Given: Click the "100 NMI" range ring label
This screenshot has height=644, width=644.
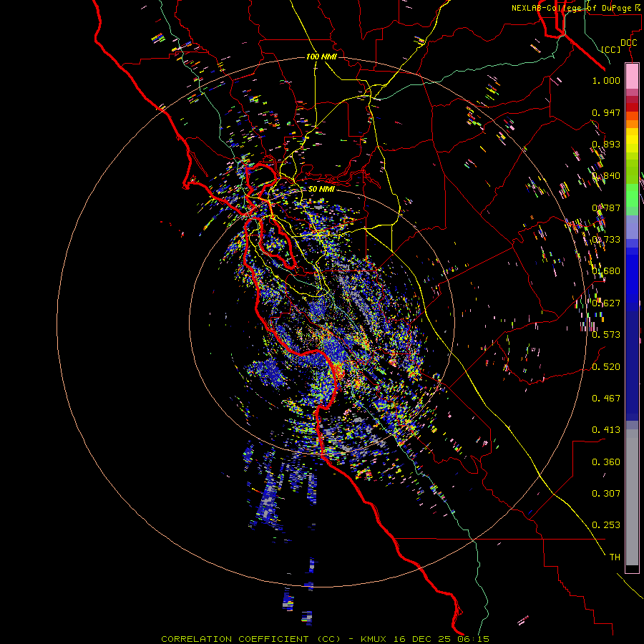Looking at the screenshot, I should pos(321,57).
